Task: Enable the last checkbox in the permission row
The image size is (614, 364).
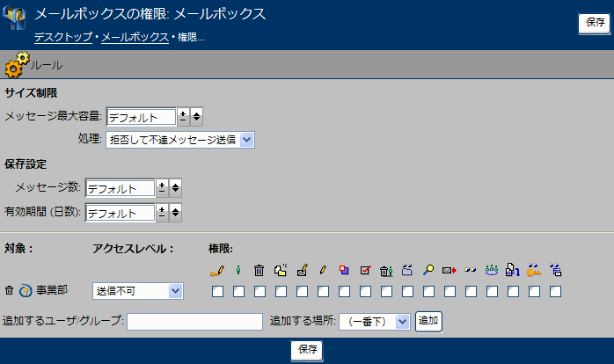Action: (x=555, y=291)
